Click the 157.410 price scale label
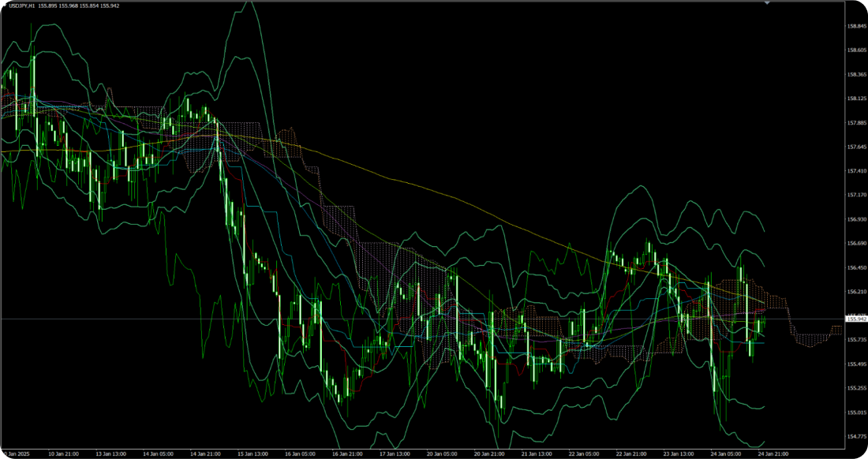 coord(856,171)
